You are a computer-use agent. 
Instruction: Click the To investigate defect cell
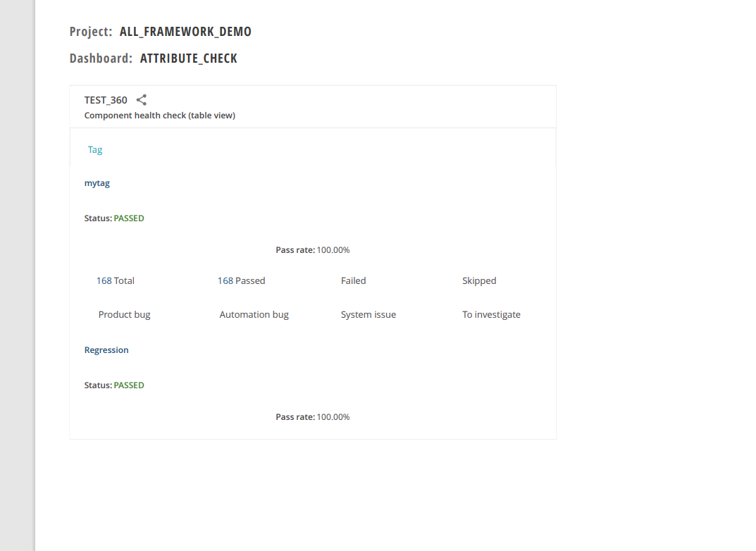[491, 314]
